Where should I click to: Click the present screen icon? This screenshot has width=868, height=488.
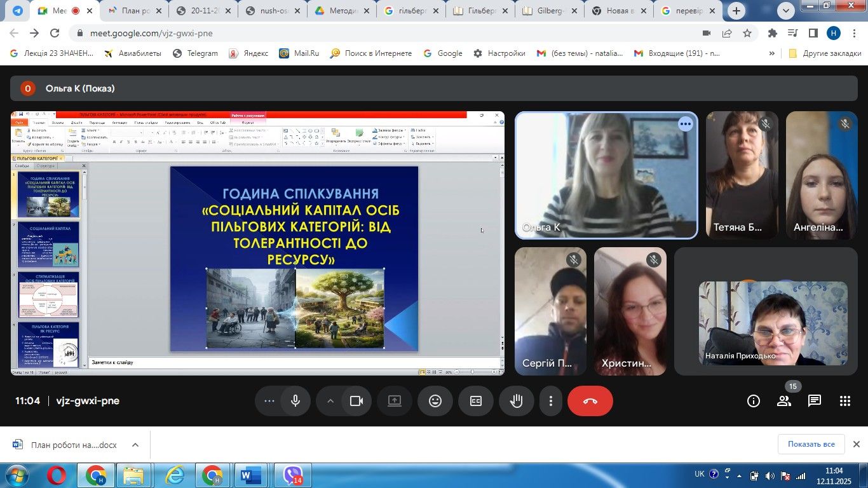395,401
